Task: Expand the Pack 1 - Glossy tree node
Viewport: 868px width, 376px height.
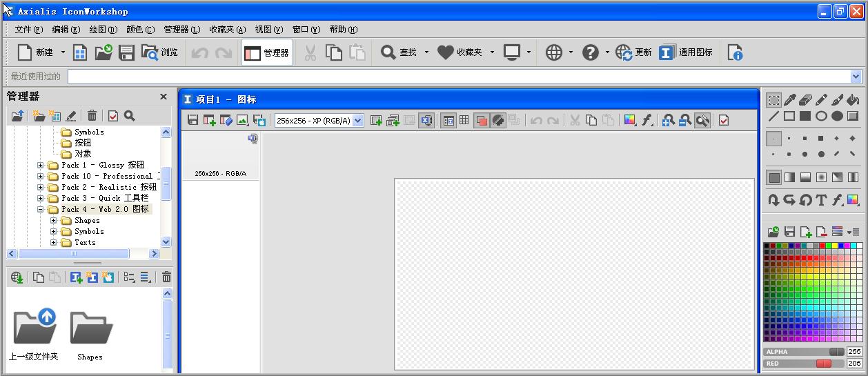Action: coord(40,166)
